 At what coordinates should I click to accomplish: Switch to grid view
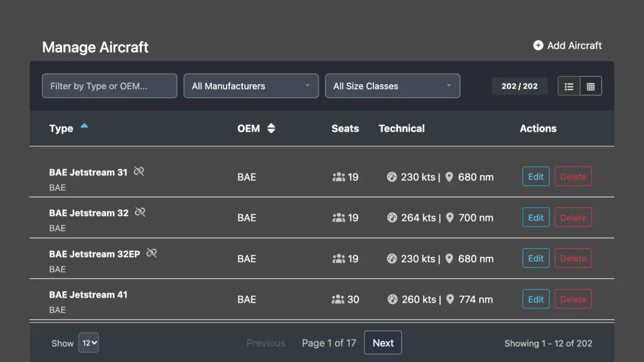pyautogui.click(x=591, y=86)
